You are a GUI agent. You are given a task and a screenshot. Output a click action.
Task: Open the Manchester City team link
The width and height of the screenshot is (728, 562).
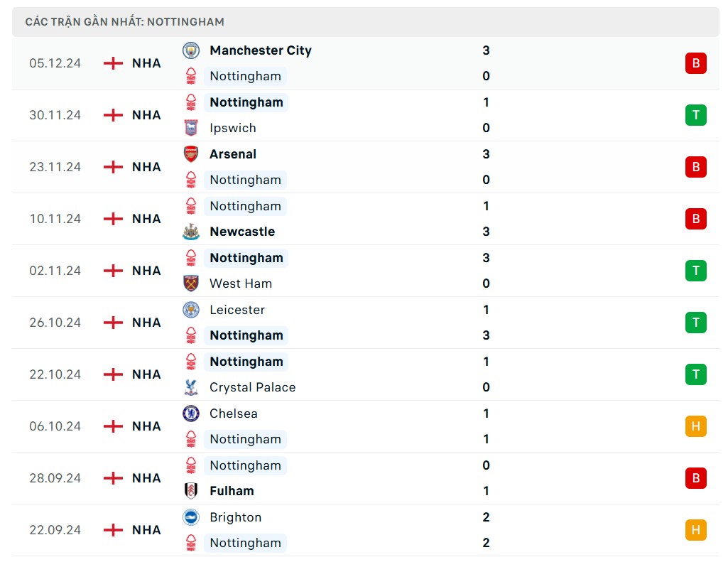point(260,50)
